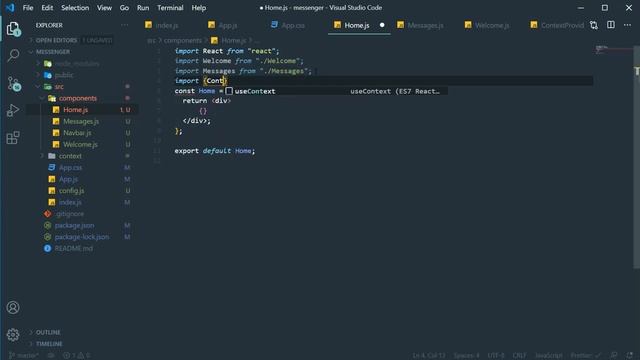
Task: Click the VS Code logo icon
Action: pyautogui.click(x=10, y=8)
